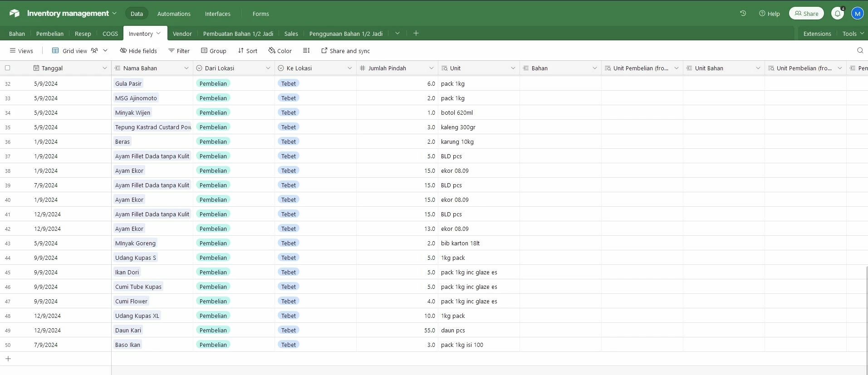Add a new record with plus icon
Image resolution: width=868 pixels, height=375 pixels.
[x=8, y=359]
